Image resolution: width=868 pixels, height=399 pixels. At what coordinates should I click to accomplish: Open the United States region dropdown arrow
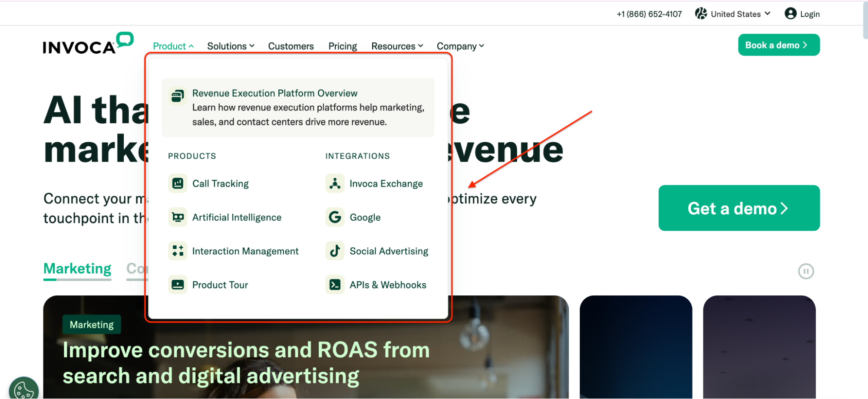tap(767, 14)
